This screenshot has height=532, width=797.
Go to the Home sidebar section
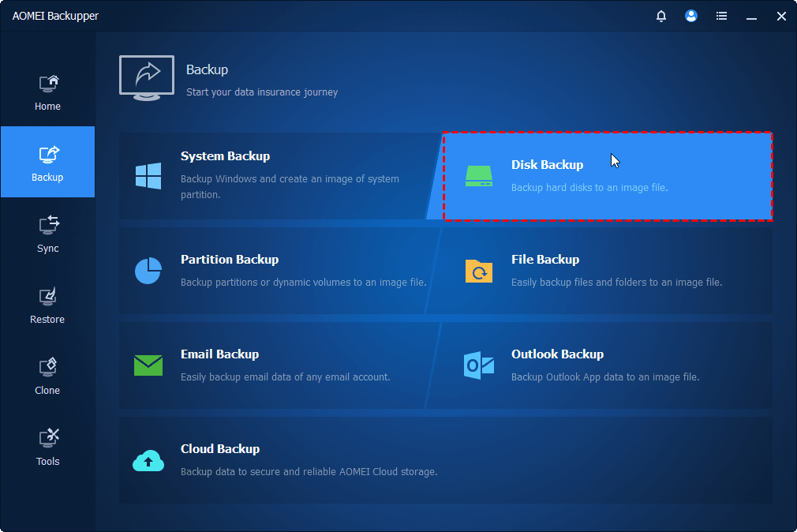click(48, 92)
